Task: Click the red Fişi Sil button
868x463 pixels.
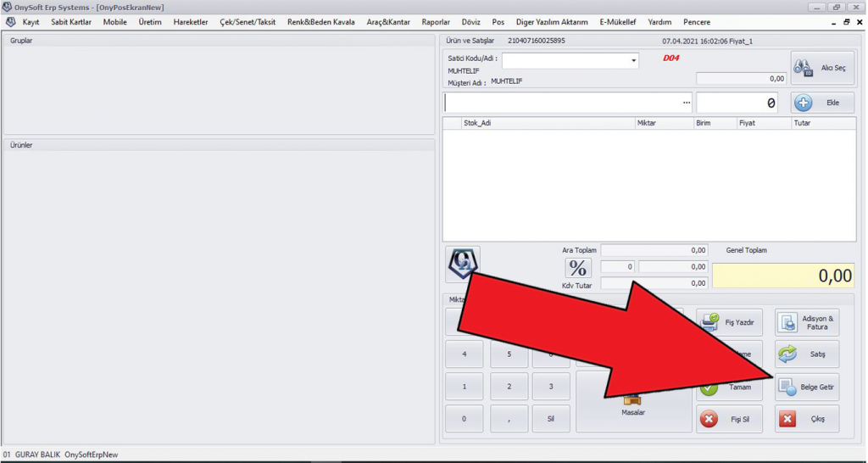Action: click(729, 419)
